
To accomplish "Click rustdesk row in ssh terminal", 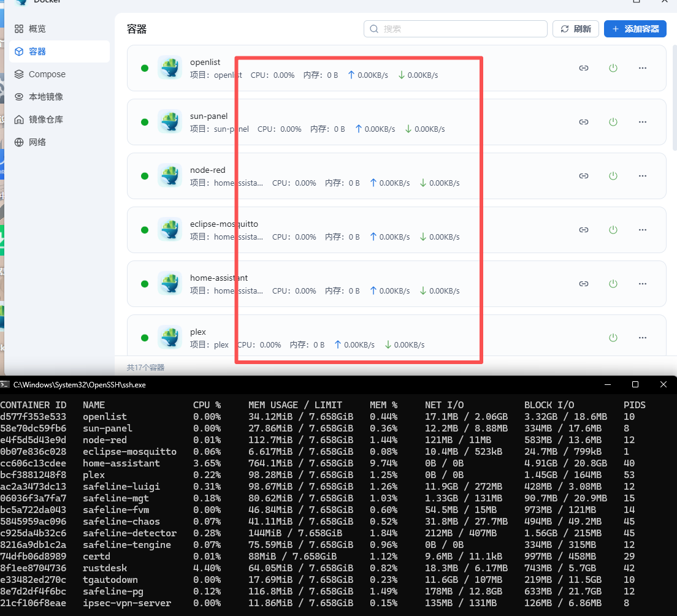I will click(322, 568).
